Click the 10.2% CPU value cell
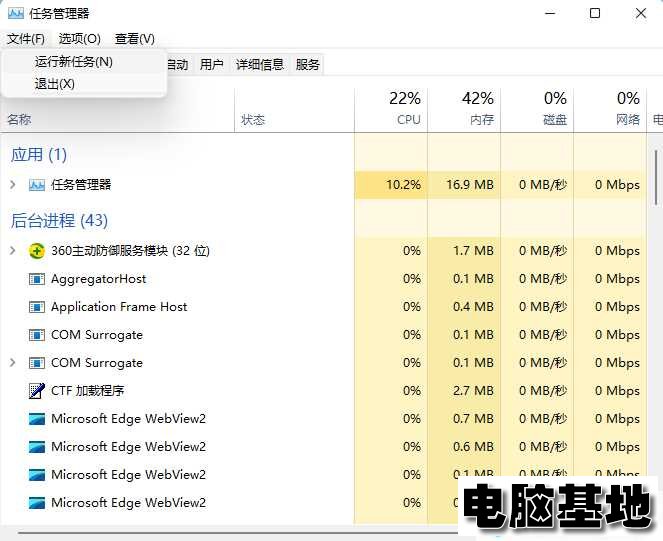 (x=391, y=185)
